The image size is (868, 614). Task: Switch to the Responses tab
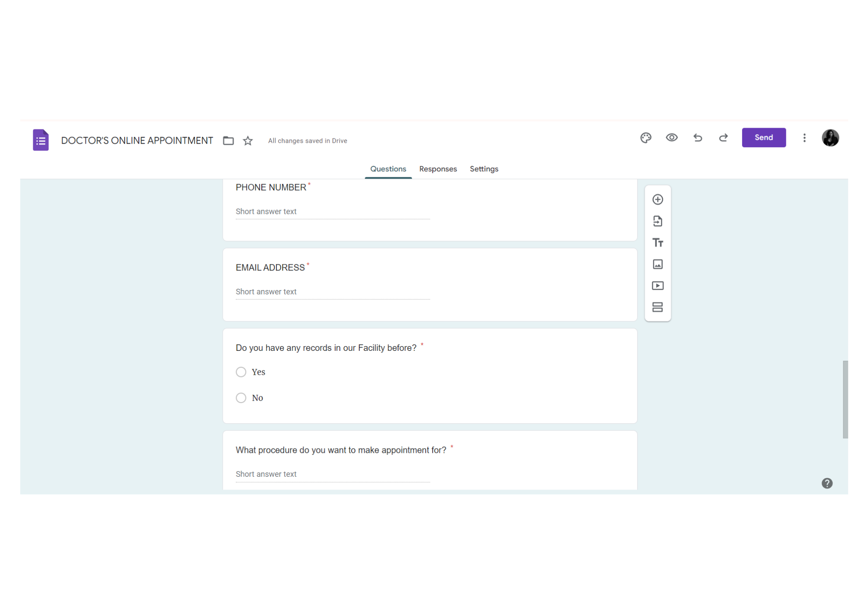[438, 169]
